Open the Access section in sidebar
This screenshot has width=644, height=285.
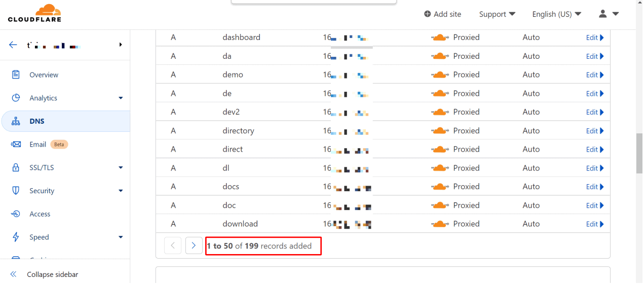coord(40,214)
